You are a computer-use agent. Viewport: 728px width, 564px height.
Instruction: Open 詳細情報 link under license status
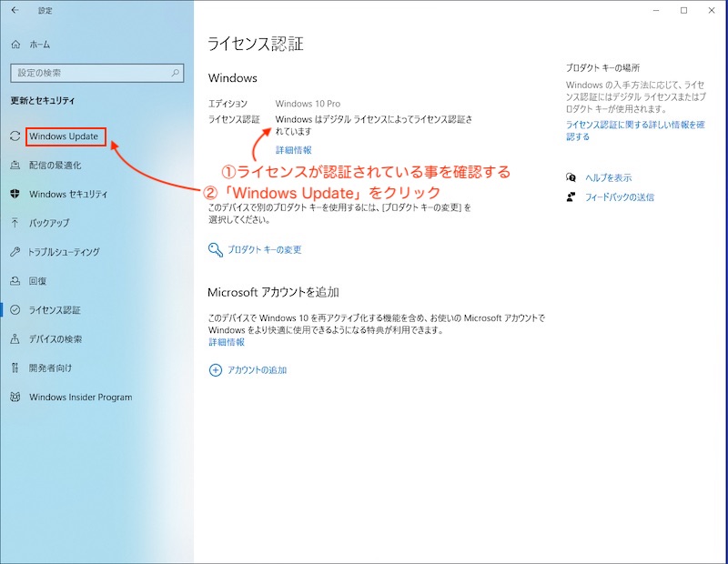tap(293, 150)
